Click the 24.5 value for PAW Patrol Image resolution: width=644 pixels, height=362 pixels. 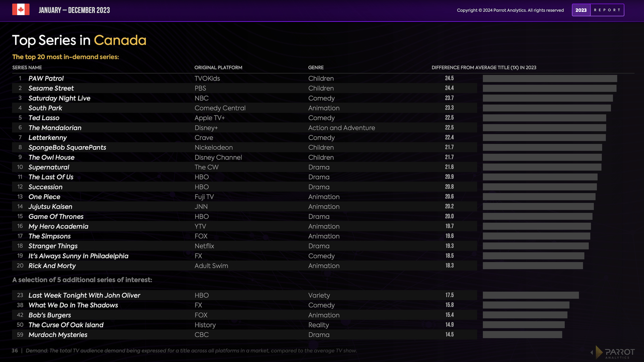click(x=449, y=78)
